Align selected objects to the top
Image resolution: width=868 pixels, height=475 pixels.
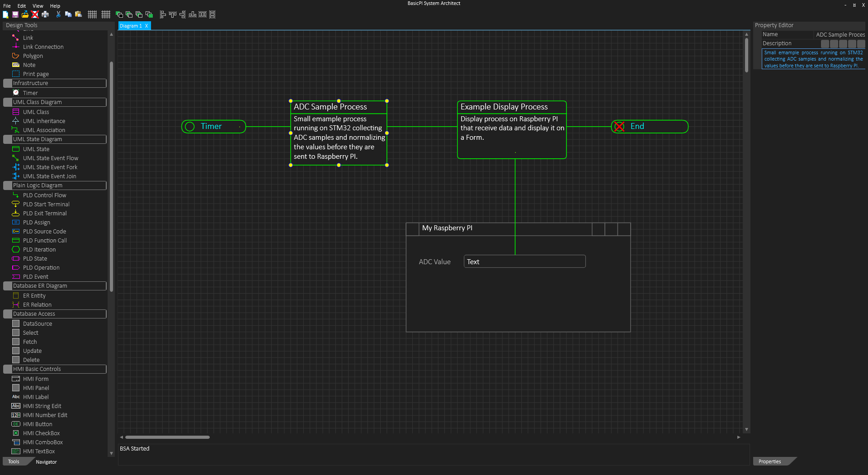[173, 14]
